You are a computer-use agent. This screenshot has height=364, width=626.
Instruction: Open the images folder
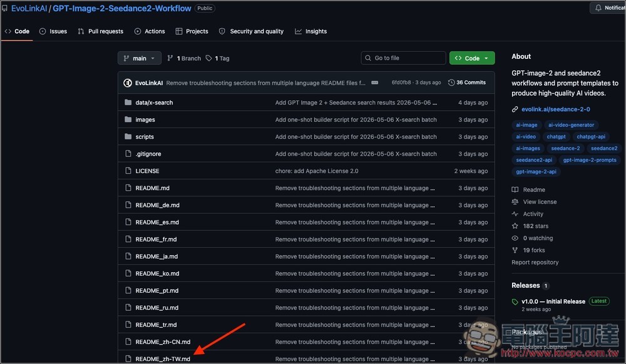tap(145, 119)
